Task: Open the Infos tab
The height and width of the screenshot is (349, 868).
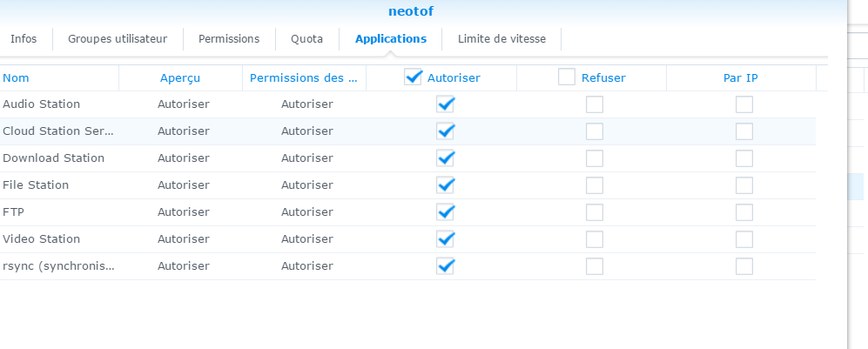Action: 24,39
